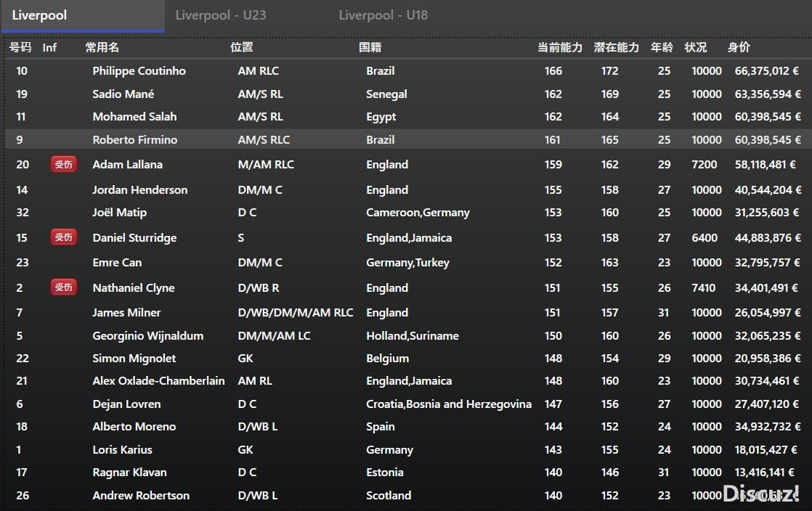
Task: Click Sturridge's condition value 6400
Action: (705, 237)
